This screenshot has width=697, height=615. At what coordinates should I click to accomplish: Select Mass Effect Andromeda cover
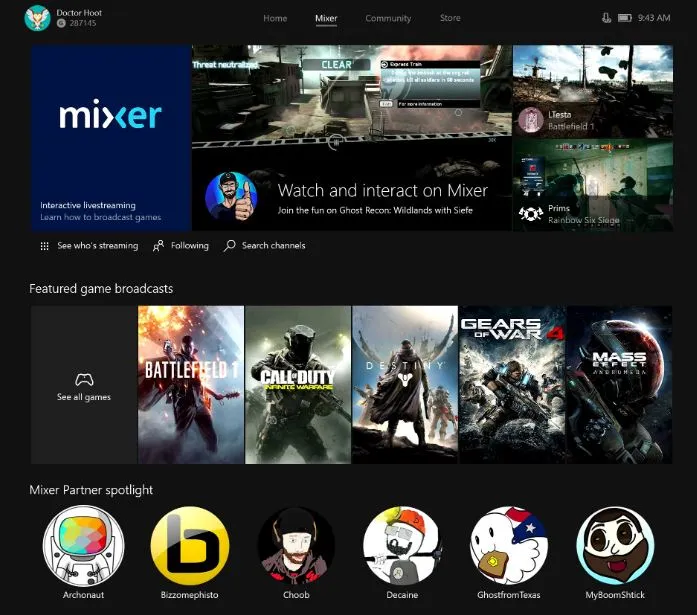click(619, 385)
